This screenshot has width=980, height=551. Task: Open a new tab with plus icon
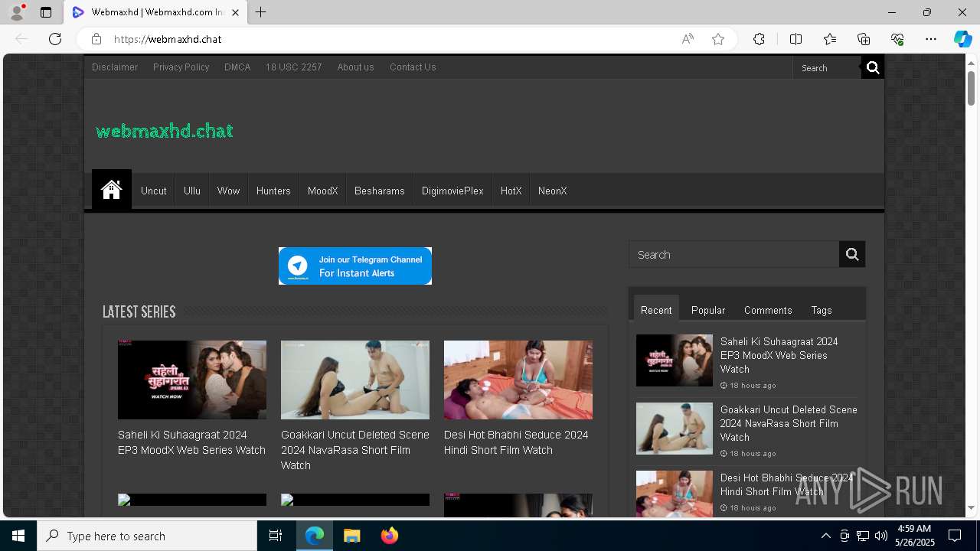pyautogui.click(x=261, y=12)
